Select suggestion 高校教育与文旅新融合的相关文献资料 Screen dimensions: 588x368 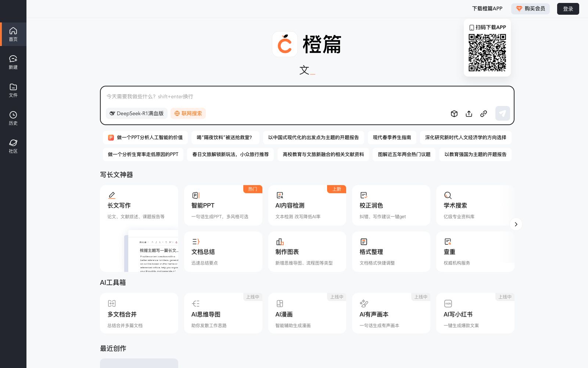click(x=323, y=155)
